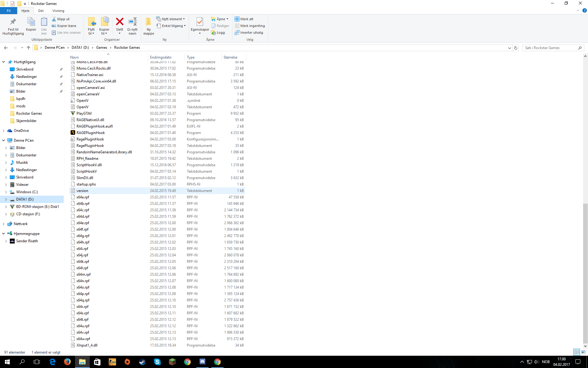Expand the OneDrive tree node
This screenshot has height=368, width=588.
click(x=3, y=131)
